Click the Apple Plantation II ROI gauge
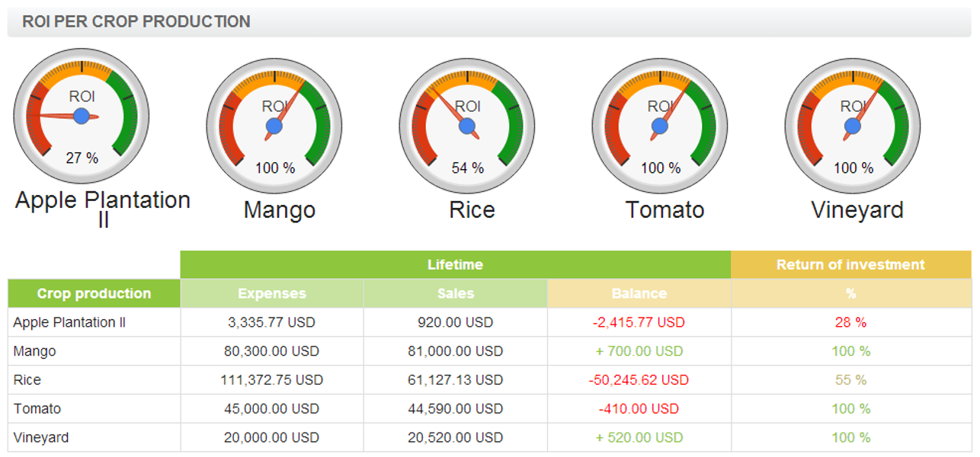This screenshot has height=457, width=980. click(x=82, y=116)
